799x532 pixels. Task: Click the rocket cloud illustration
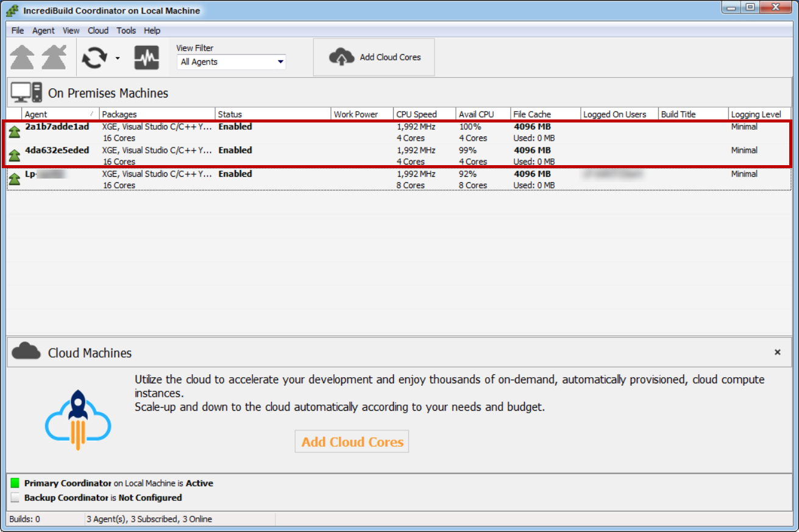[78, 420]
